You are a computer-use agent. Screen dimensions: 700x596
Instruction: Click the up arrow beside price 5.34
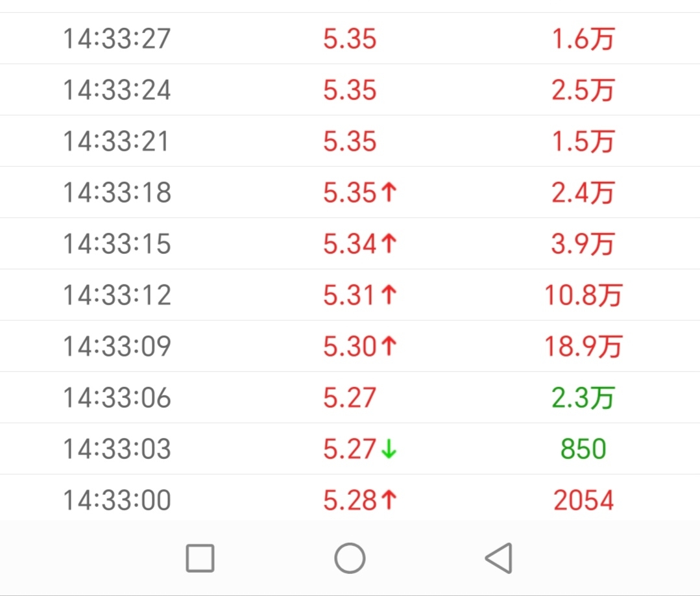(x=389, y=243)
